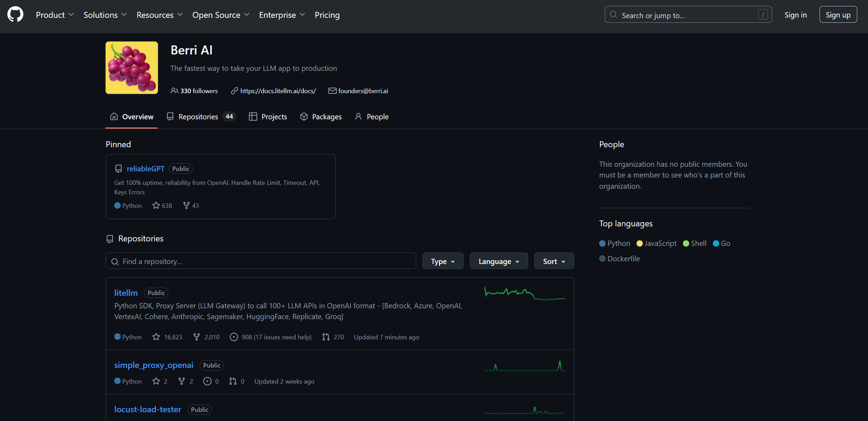This screenshot has height=421, width=868.
Task: Click the star icon on reliableGPT
Action: [x=156, y=205]
